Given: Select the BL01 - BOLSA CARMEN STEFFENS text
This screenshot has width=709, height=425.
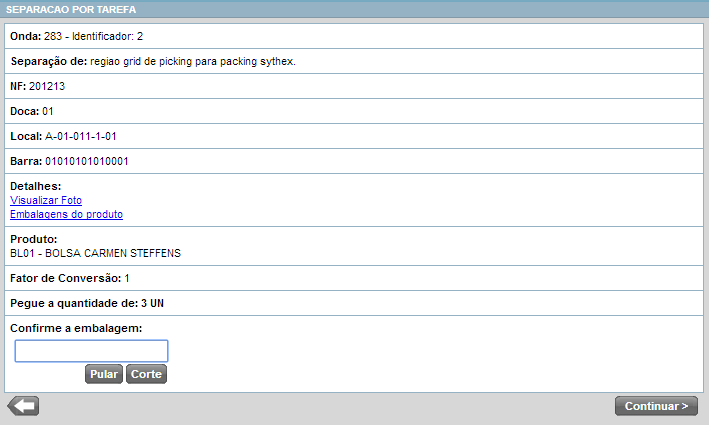Looking at the screenshot, I should 95,253.
